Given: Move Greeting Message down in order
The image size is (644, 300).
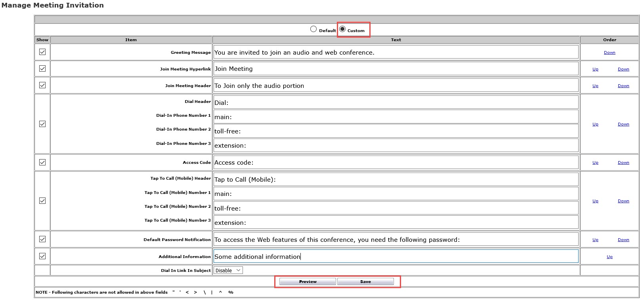Looking at the screenshot, I should (x=609, y=53).
